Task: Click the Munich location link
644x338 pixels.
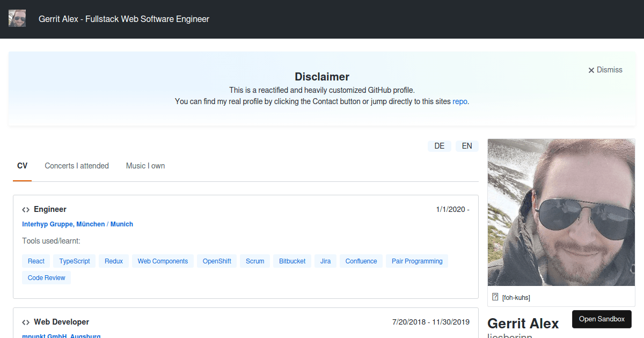Action: tap(121, 224)
